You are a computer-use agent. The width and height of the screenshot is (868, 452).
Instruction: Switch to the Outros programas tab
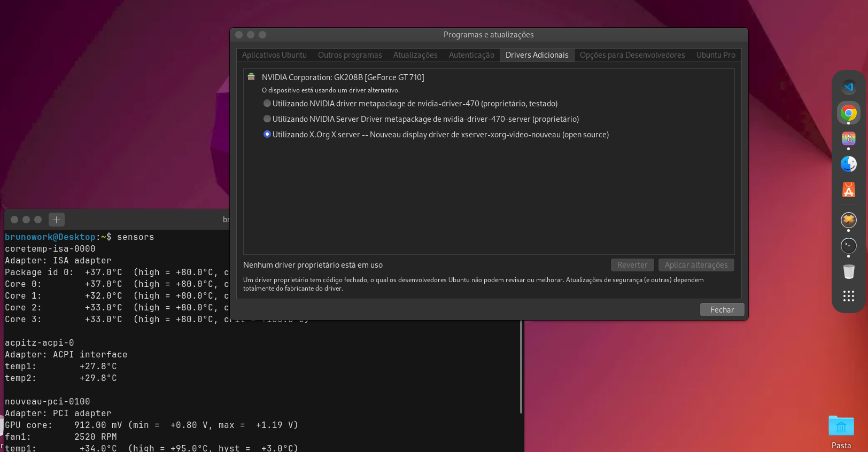coord(350,55)
